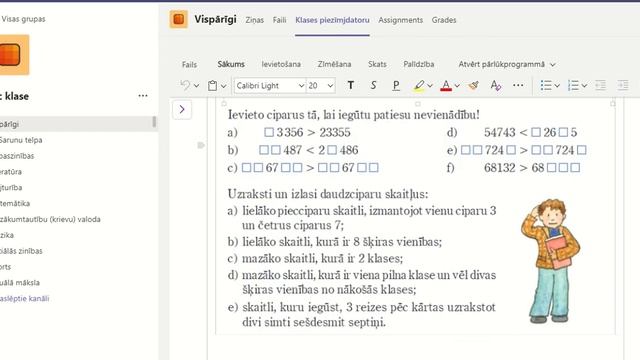
Task: Click the increase indent icon
Action: 623,85
